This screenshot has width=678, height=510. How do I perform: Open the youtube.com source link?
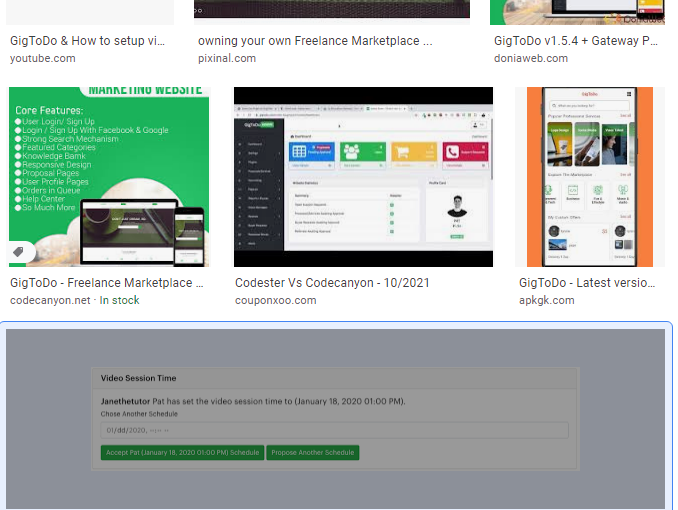click(42, 58)
